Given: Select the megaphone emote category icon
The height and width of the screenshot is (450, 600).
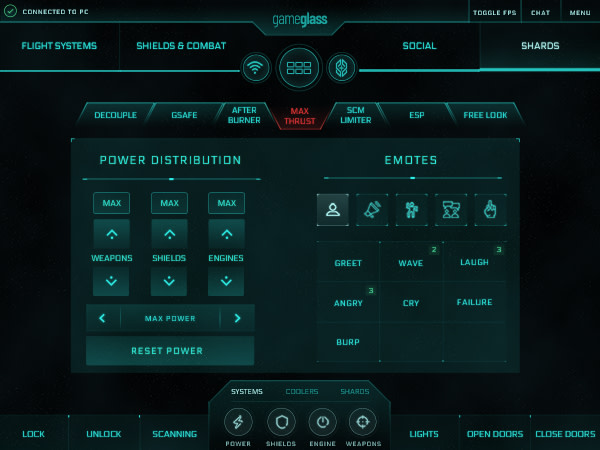Looking at the screenshot, I should pos(372,210).
